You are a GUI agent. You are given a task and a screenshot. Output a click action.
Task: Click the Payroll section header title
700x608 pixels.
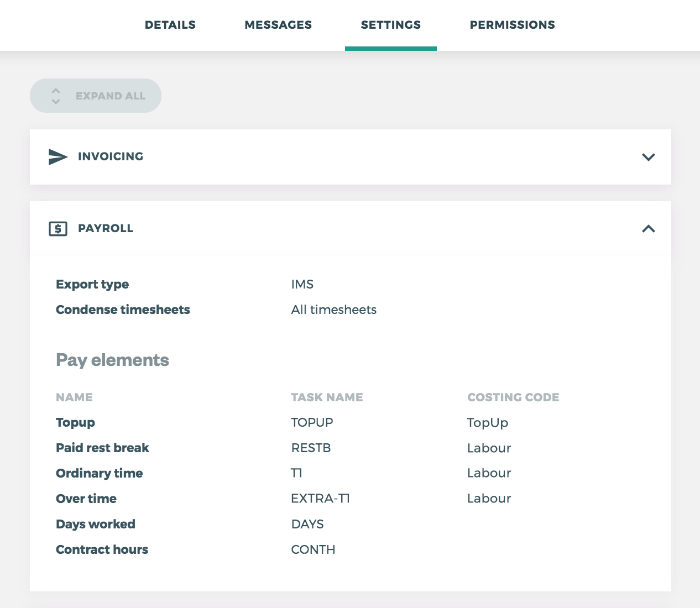click(106, 229)
